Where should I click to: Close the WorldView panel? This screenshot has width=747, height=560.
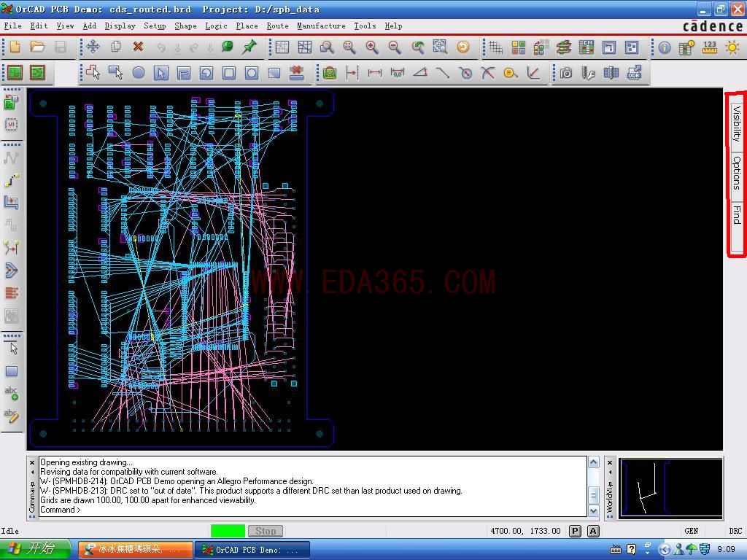coord(610,462)
